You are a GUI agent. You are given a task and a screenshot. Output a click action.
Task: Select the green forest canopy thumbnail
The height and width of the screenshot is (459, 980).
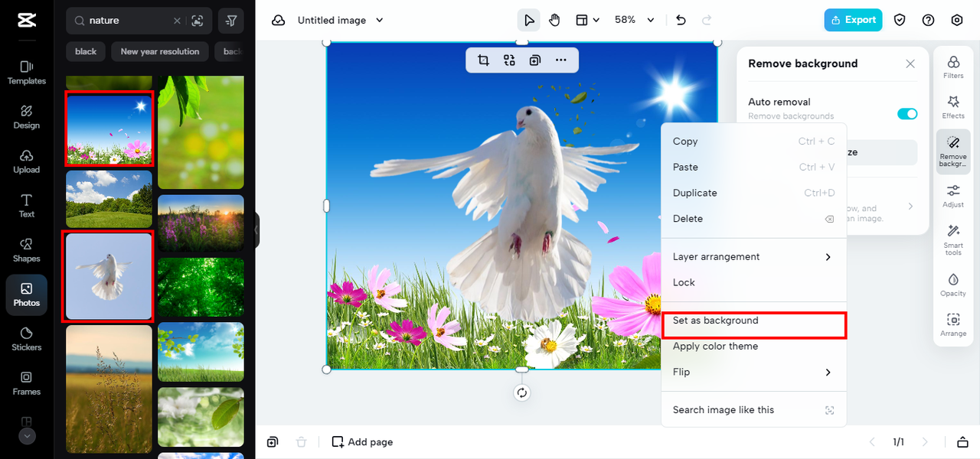(x=201, y=287)
